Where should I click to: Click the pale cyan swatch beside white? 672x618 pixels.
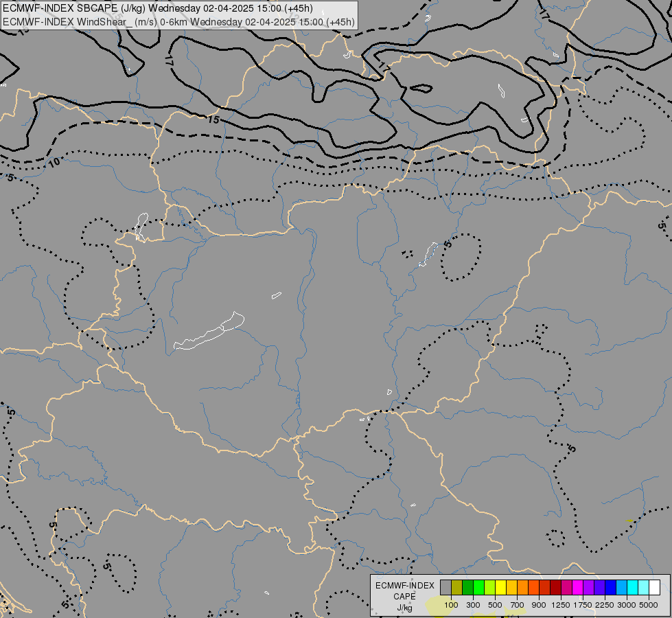pos(643,588)
